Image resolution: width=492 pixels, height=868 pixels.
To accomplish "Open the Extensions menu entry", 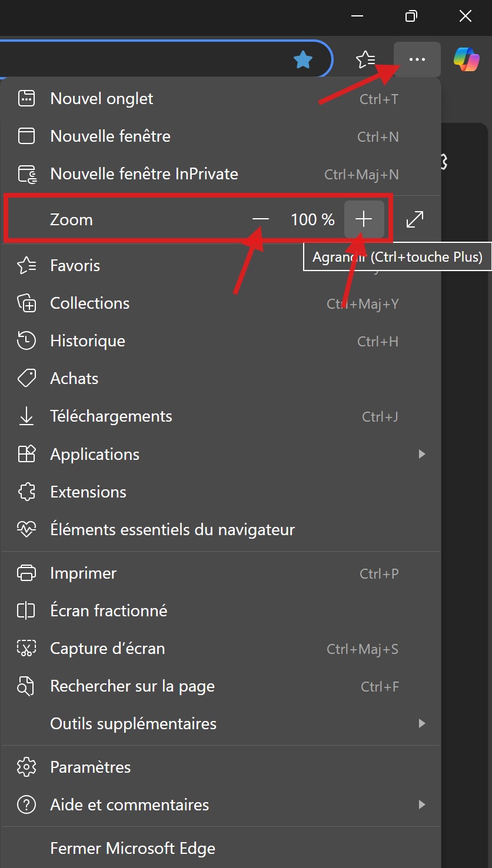I will [x=88, y=492].
